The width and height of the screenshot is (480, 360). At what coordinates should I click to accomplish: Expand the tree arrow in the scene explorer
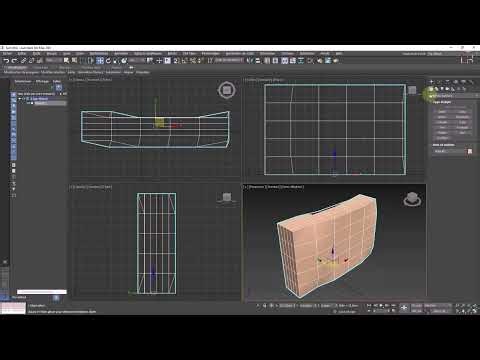click(20, 99)
